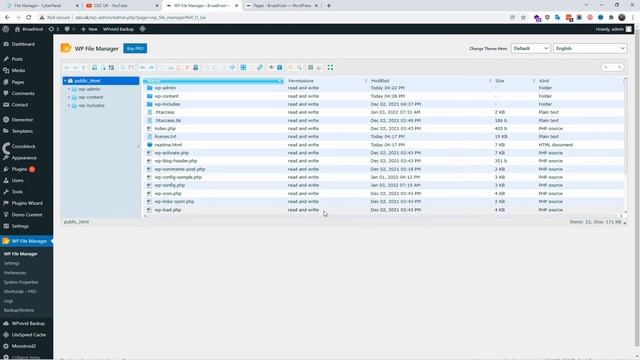Toggle fullscreen with green arrows icon
Viewport: 640px width, 360px height.
pyautogui.click(x=331, y=68)
